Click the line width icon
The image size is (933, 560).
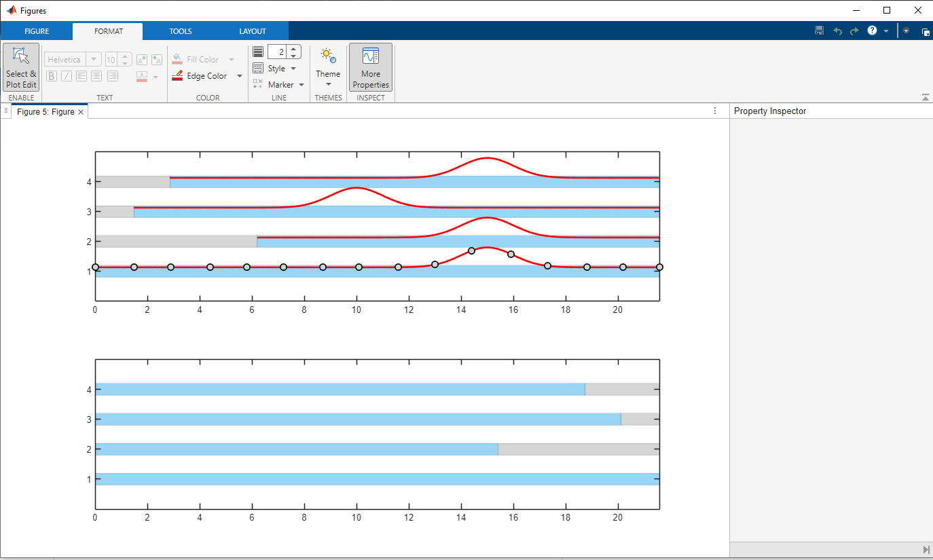click(258, 52)
